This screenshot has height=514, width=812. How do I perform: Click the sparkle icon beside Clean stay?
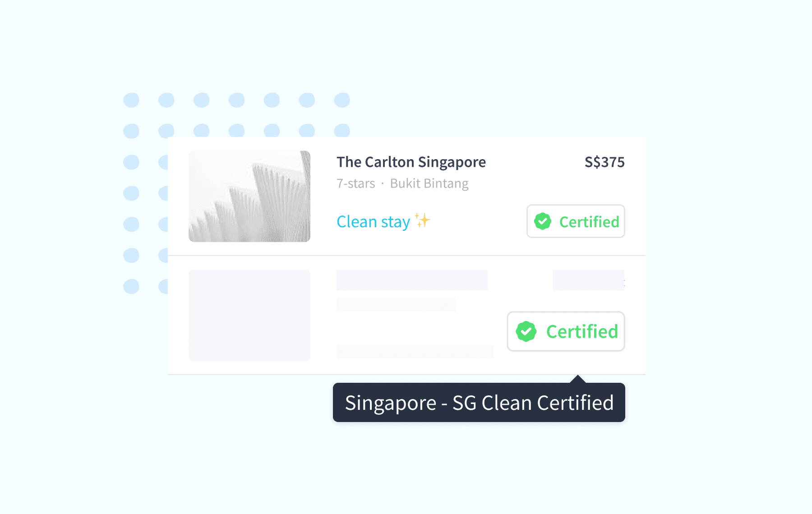pos(423,220)
